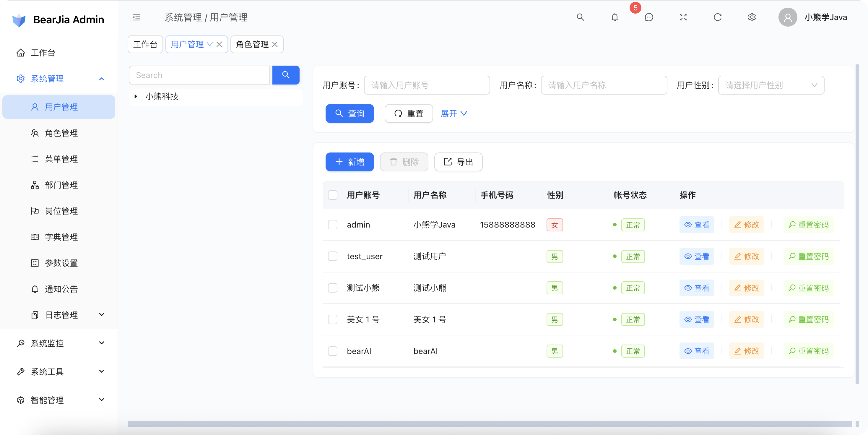Focus the 用户名称 input field

604,85
